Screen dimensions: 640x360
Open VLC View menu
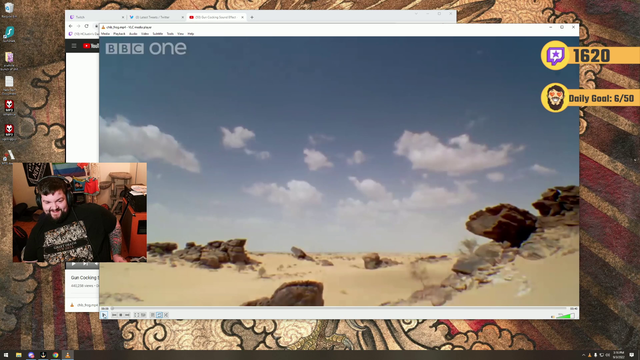(180, 33)
